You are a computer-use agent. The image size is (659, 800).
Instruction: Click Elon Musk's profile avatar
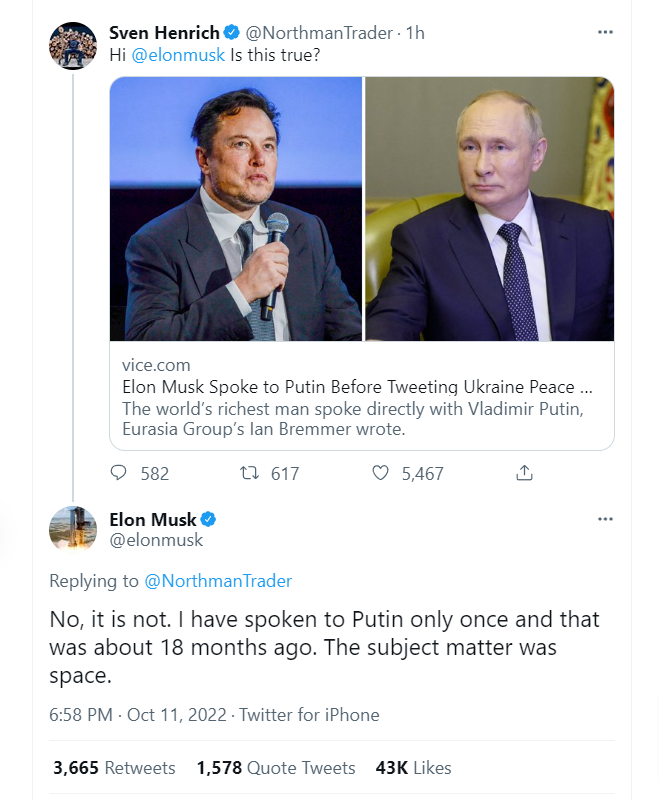72,530
